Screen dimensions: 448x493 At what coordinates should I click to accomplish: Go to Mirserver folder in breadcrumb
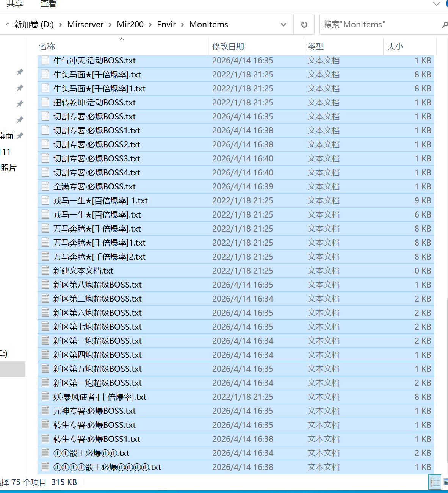pyautogui.click(x=85, y=25)
